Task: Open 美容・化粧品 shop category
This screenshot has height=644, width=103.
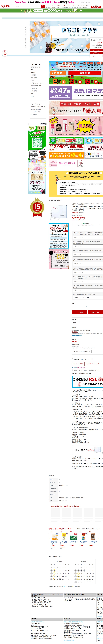Action: 34,78
